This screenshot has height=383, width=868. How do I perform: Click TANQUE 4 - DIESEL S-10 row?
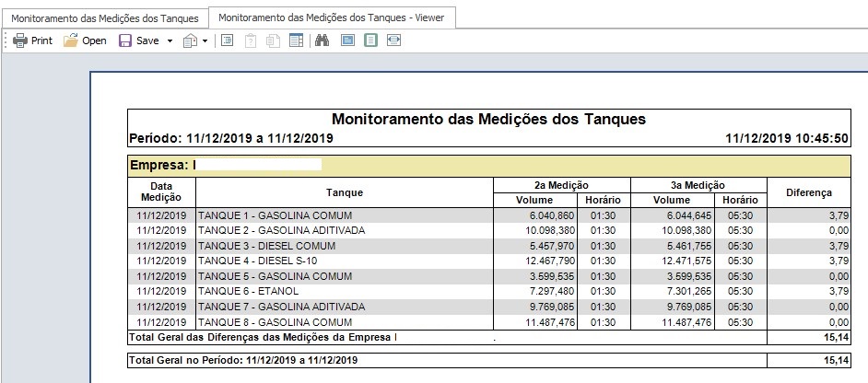(x=489, y=261)
